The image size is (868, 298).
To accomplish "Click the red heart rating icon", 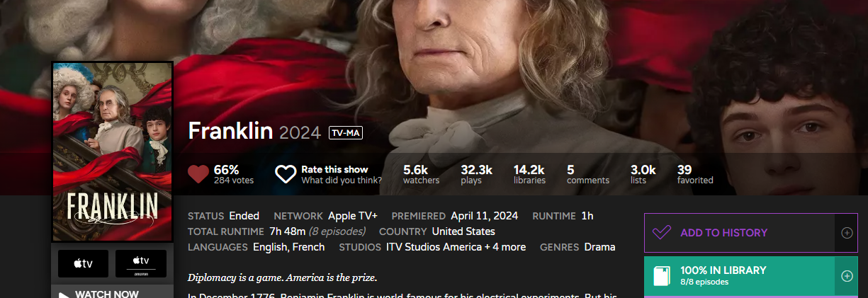I will tap(198, 174).
